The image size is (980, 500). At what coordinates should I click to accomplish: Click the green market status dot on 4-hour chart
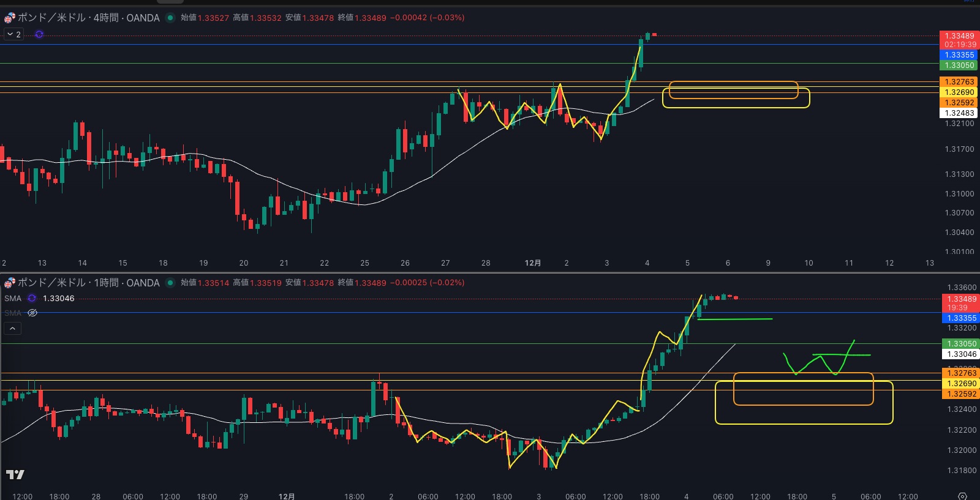pos(170,18)
